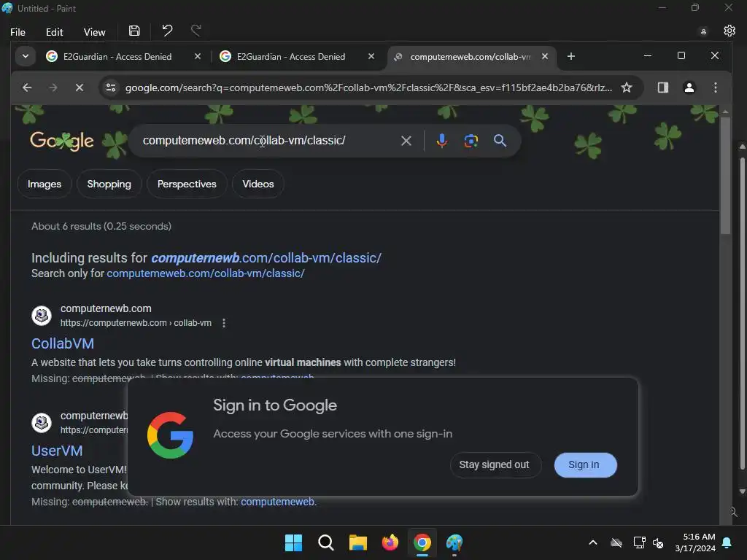Viewport: 747px width, 560px height.
Task: Search only for computemeweb.com/collab-vm/classic/
Action: 205,273
